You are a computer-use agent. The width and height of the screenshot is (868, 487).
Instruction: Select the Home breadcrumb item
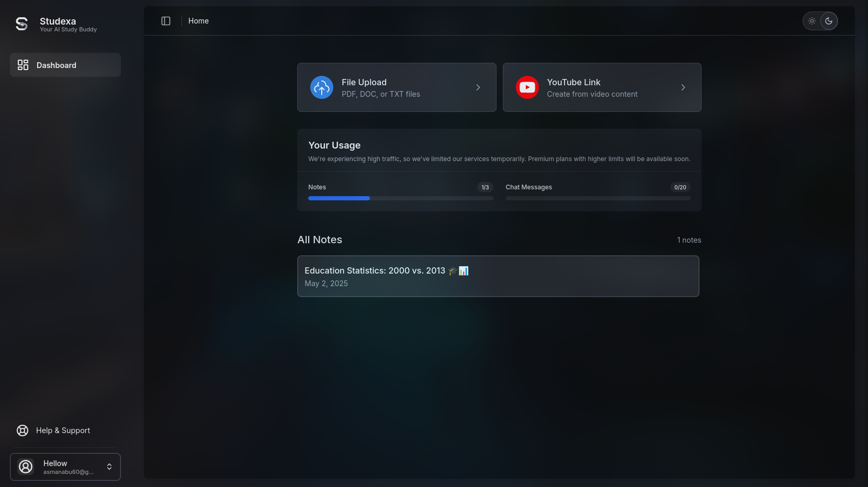click(x=198, y=20)
